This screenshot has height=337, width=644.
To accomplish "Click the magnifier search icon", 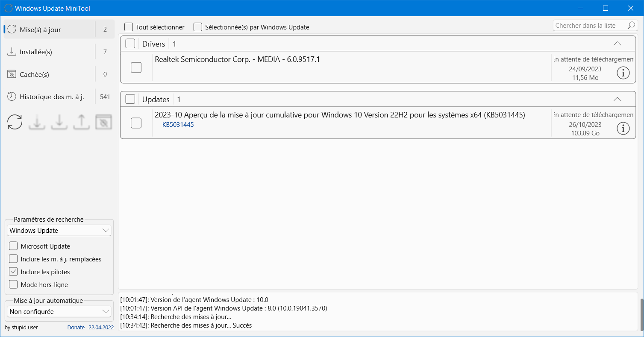I will point(632,25).
